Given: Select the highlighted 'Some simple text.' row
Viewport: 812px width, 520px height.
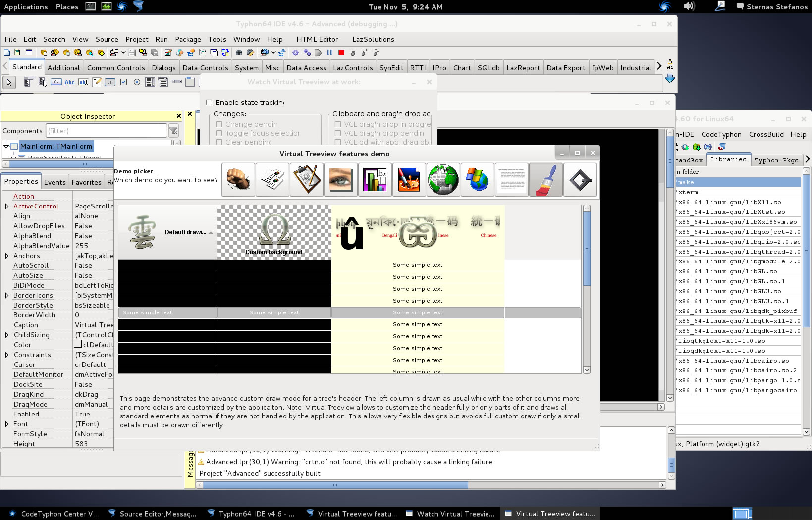Looking at the screenshot, I should [349, 312].
